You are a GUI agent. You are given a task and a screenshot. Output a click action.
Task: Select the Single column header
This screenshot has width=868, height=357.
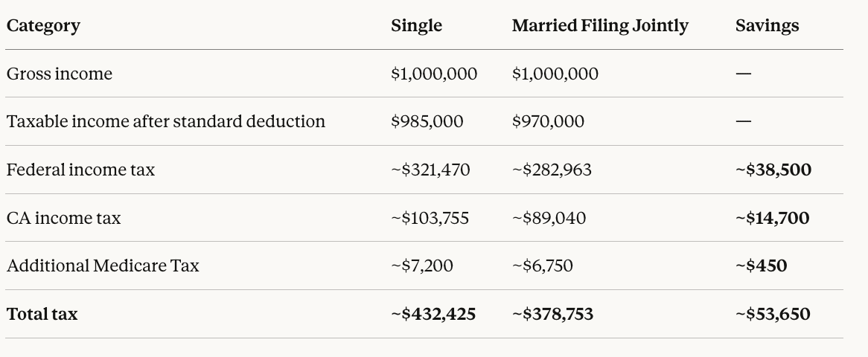pos(416,25)
